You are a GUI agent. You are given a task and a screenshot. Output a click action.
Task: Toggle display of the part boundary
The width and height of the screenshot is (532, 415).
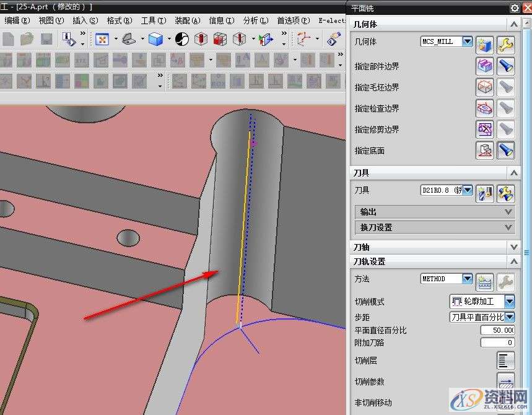coord(507,66)
